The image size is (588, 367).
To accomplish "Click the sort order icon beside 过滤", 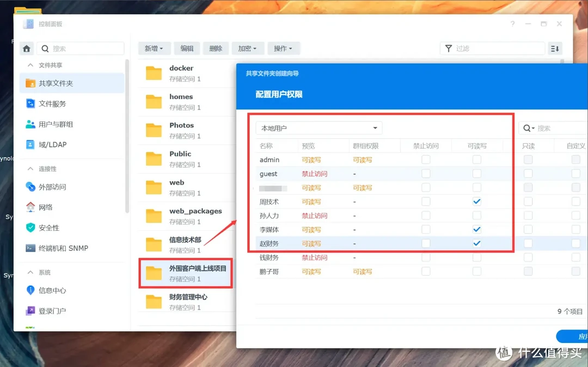I will pos(555,48).
